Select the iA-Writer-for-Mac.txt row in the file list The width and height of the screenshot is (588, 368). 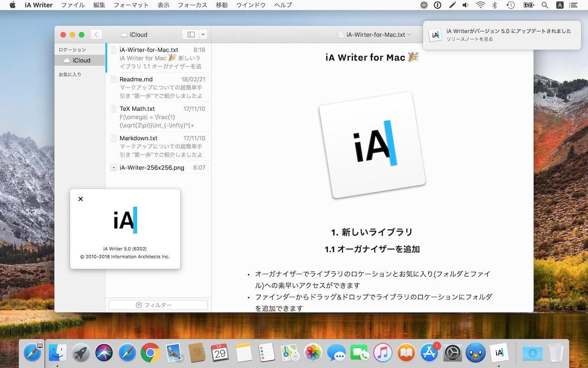(158, 58)
